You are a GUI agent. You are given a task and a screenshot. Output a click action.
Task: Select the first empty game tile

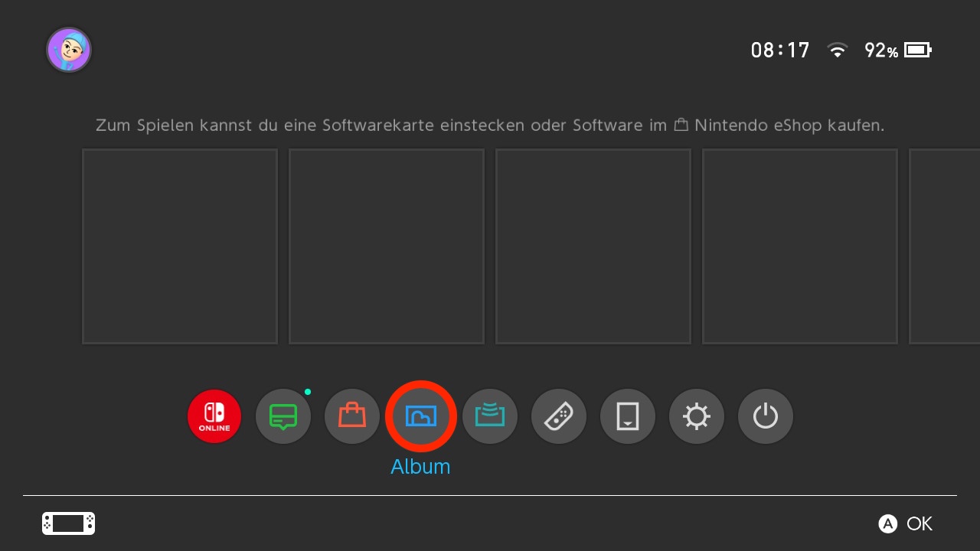[x=180, y=246]
